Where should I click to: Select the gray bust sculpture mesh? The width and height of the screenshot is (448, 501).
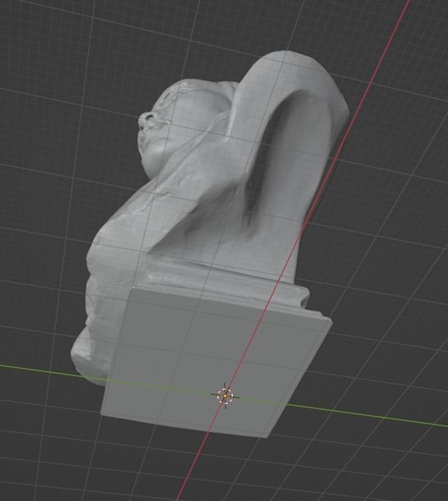click(x=209, y=245)
